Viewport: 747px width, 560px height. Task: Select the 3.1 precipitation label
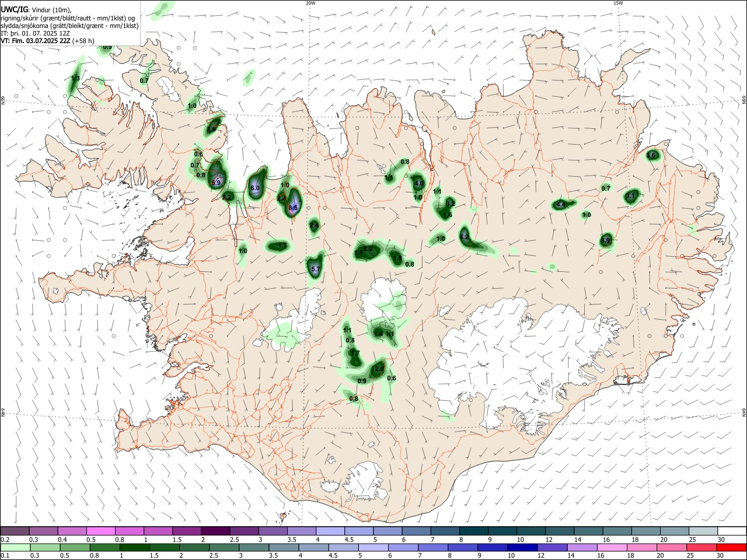[x=630, y=196]
